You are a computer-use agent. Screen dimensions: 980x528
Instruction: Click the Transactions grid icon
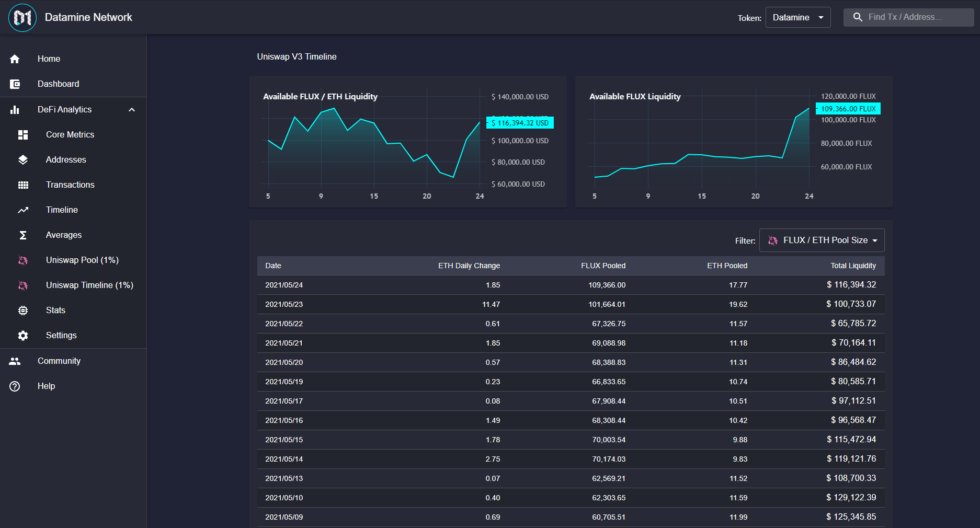[23, 185]
